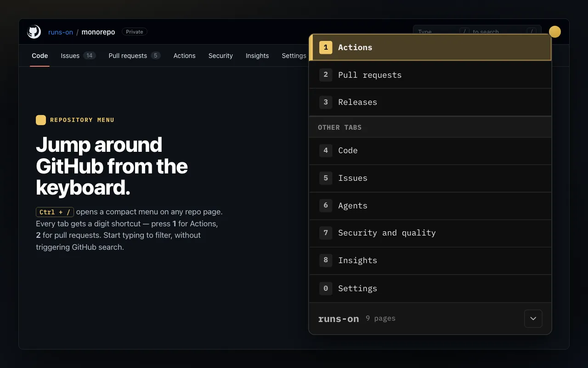
Task: Open Security and quality menu entry
Action: tap(430, 233)
